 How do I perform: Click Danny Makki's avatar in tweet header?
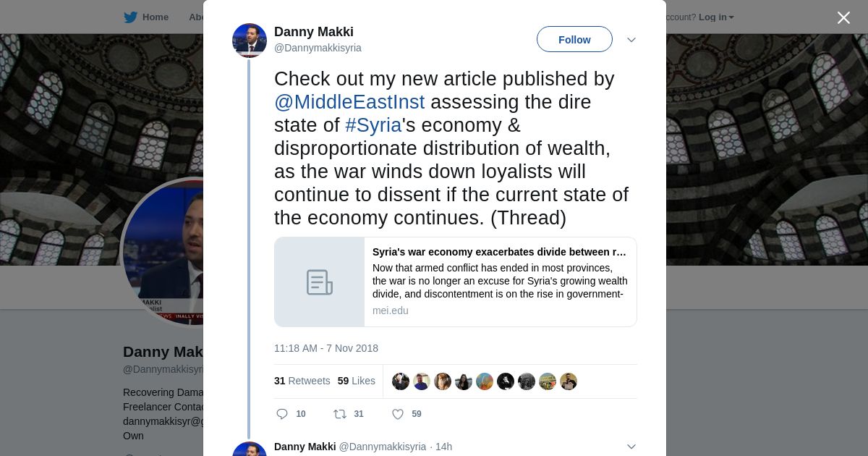[250, 41]
